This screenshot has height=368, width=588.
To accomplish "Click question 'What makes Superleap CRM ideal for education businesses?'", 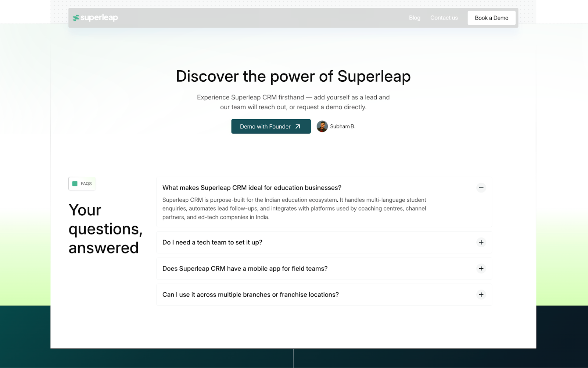I will (252, 188).
